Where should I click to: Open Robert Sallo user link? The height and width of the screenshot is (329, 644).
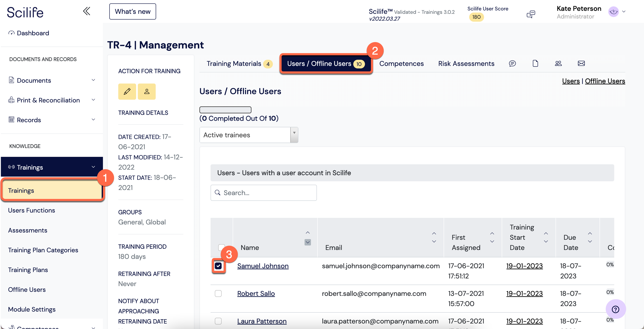coord(256,293)
